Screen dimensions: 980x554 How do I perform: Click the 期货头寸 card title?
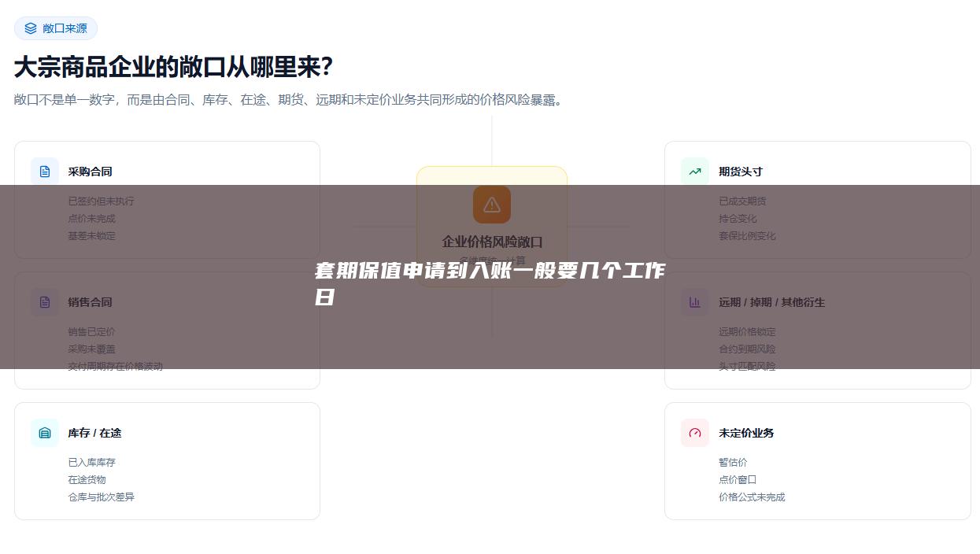click(x=741, y=172)
